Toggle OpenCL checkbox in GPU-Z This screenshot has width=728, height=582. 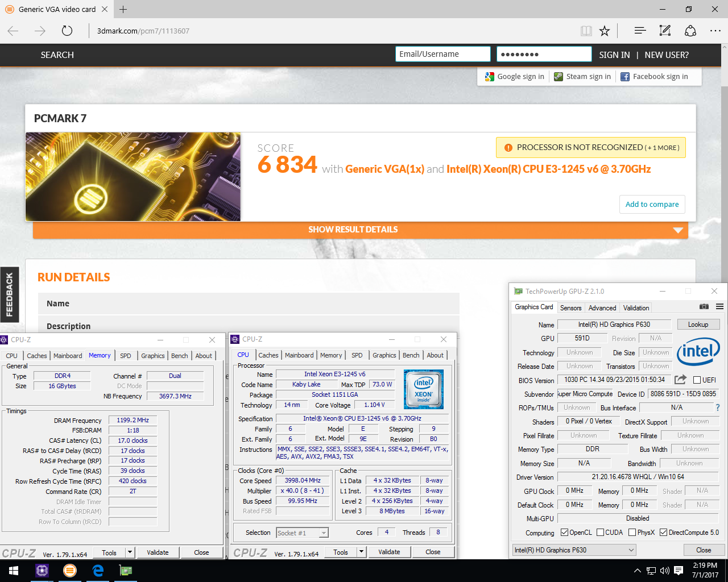coord(564,533)
